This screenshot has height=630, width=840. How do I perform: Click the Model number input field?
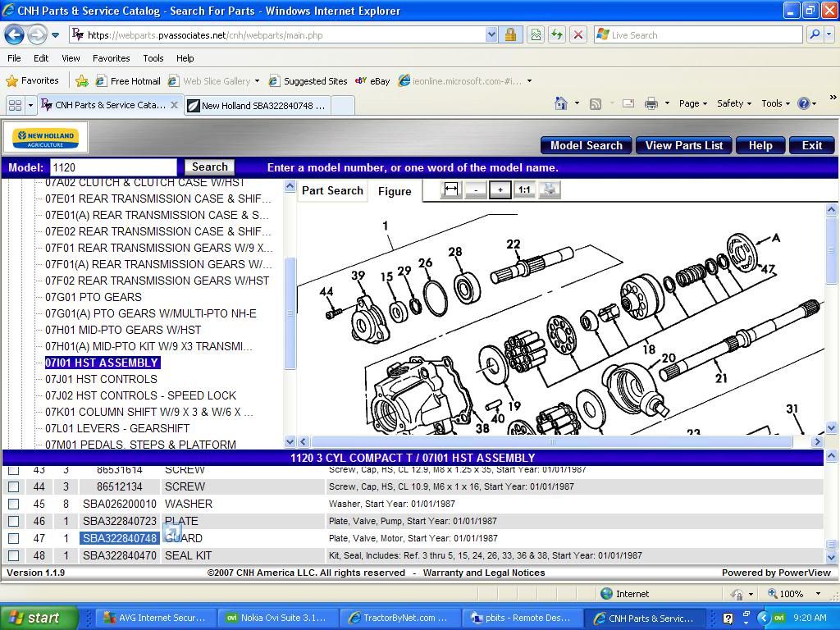click(x=113, y=167)
